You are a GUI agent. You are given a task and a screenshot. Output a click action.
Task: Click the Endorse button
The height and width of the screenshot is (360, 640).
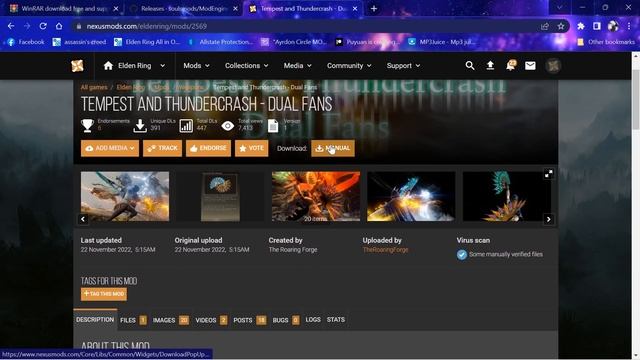[209, 148]
